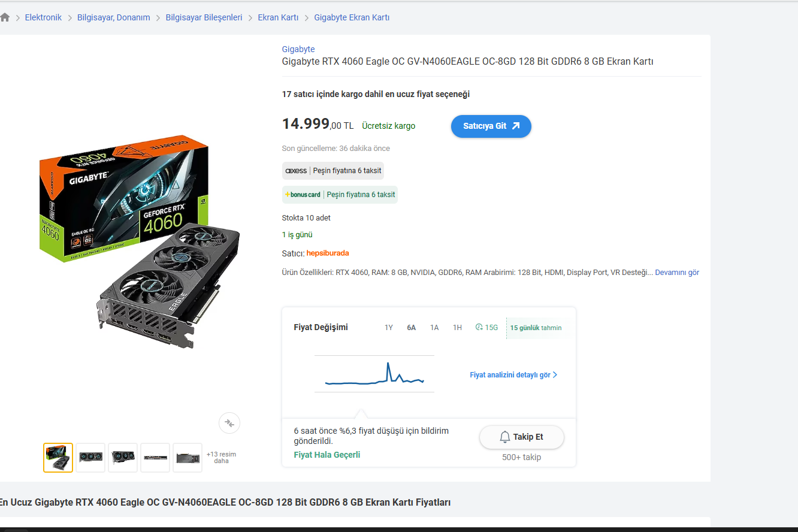Open the Ekran Kartı breadcrumb
The image size is (798, 532).
pyautogui.click(x=278, y=17)
